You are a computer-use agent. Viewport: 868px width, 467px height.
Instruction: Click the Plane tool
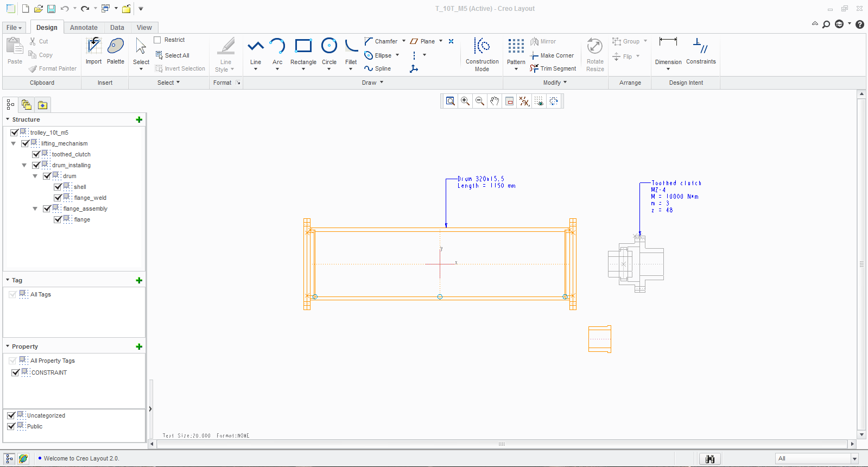click(x=422, y=41)
